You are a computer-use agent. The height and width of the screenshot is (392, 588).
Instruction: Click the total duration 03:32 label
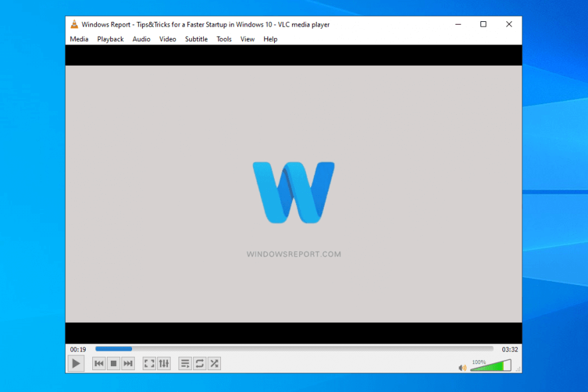pos(510,349)
